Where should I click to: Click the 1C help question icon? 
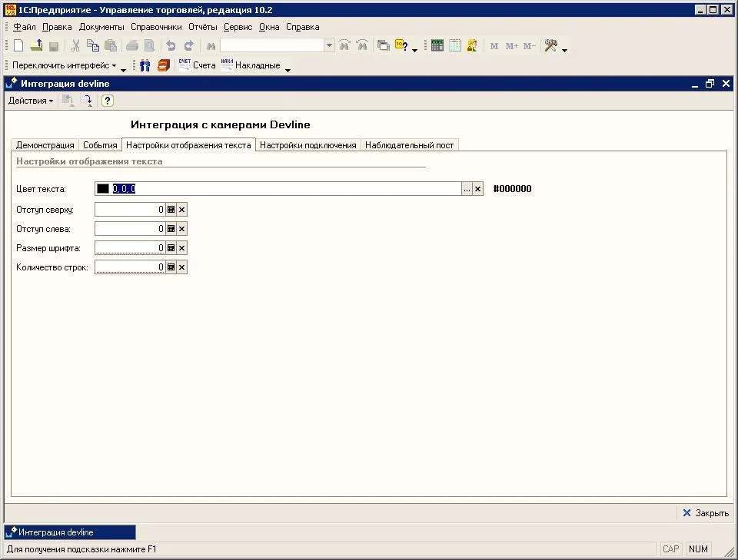coord(401,45)
